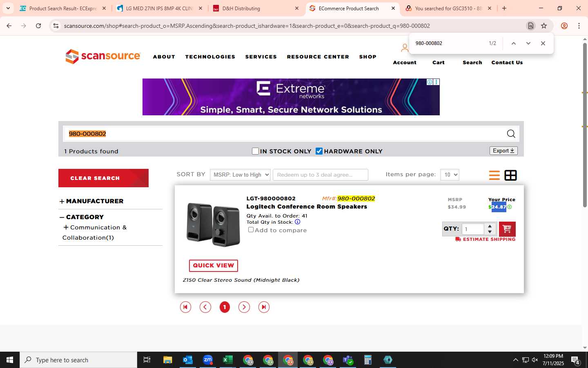Open the Account user icon
Viewport: 588px width, 368px height.
[x=404, y=48]
